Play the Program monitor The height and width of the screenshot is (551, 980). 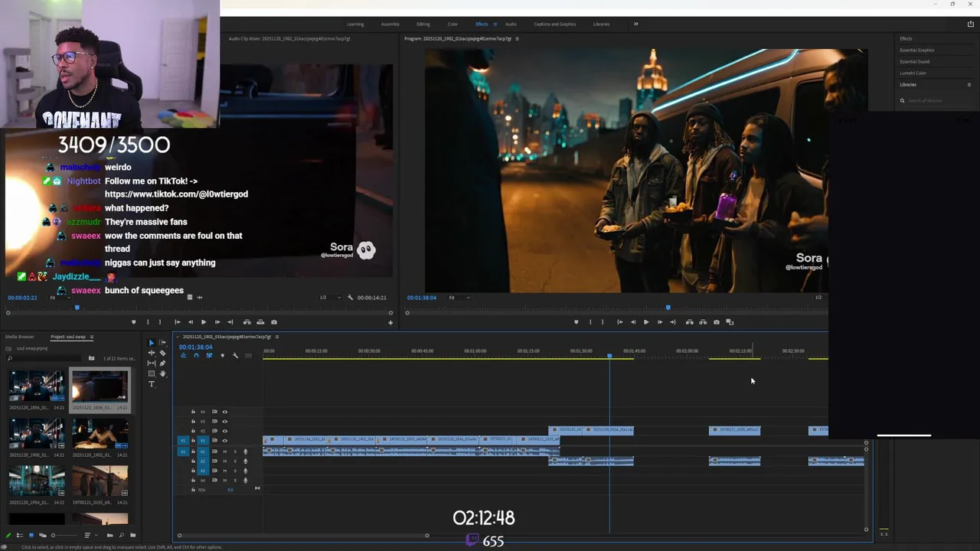point(646,322)
